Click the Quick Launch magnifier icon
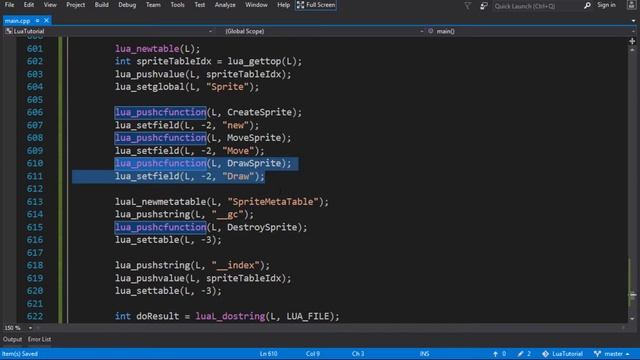640x360 pixels. [x=587, y=6]
